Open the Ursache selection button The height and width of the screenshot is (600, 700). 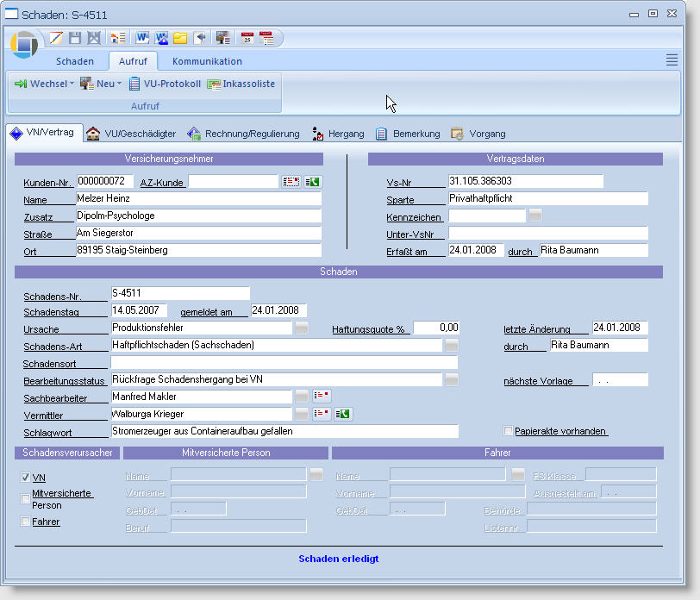pyautogui.click(x=302, y=328)
